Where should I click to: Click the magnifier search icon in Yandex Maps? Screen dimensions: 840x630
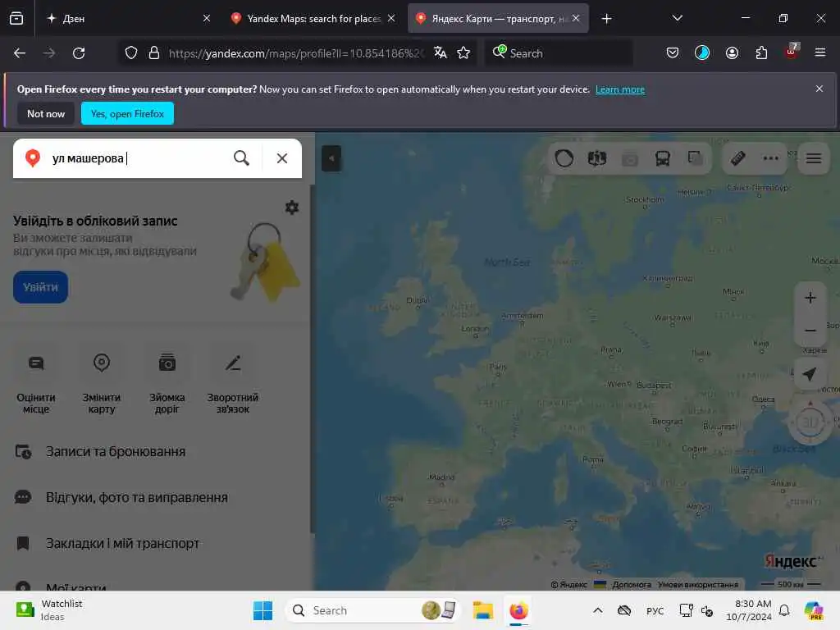[241, 158]
